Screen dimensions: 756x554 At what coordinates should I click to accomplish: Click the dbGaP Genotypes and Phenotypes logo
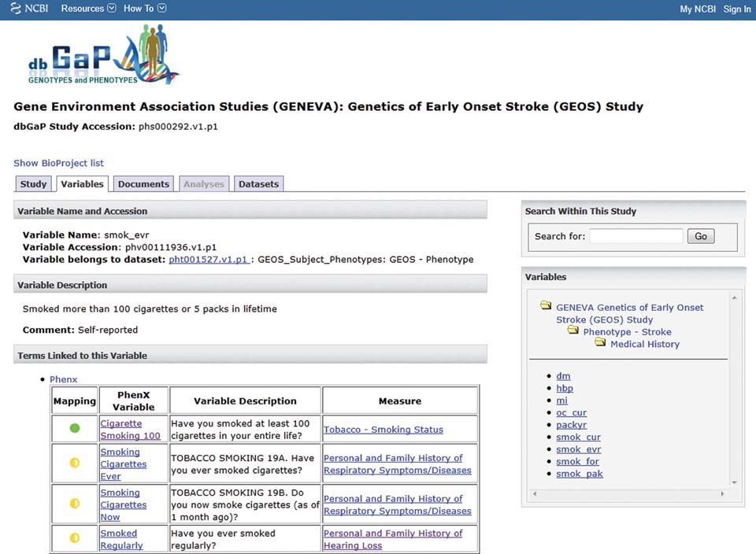[103, 55]
